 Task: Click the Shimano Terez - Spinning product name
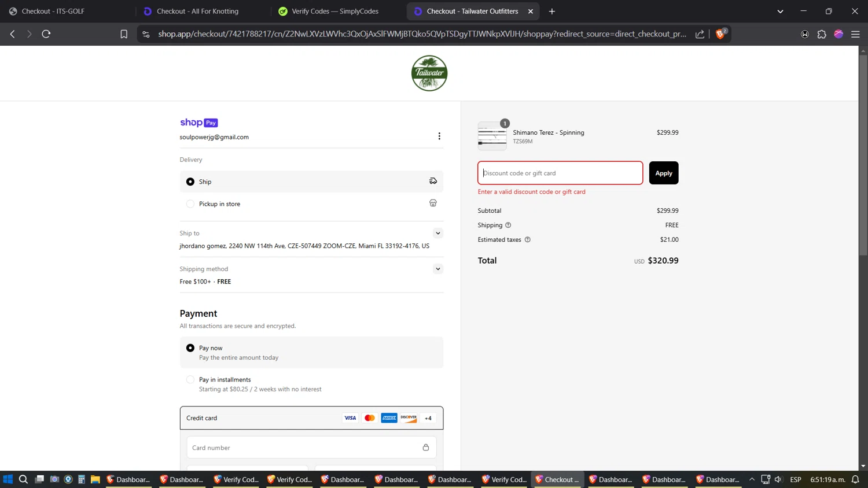[x=549, y=132]
